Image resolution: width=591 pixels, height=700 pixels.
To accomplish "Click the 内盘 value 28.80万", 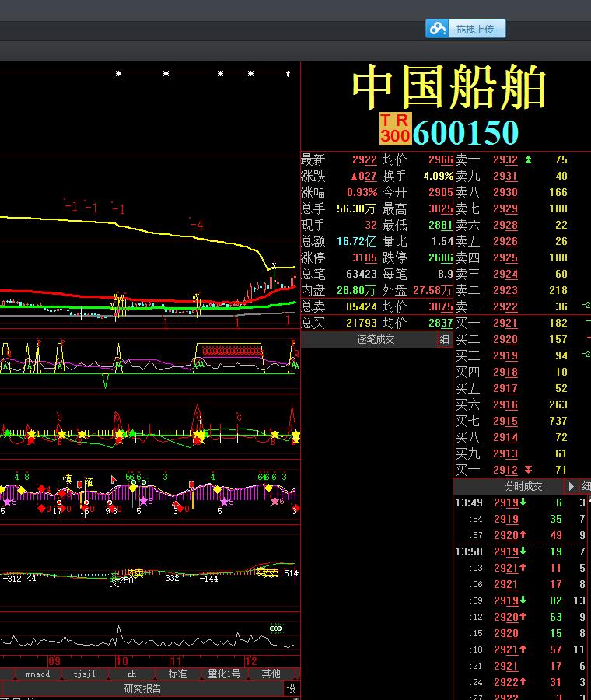I will tap(357, 290).
